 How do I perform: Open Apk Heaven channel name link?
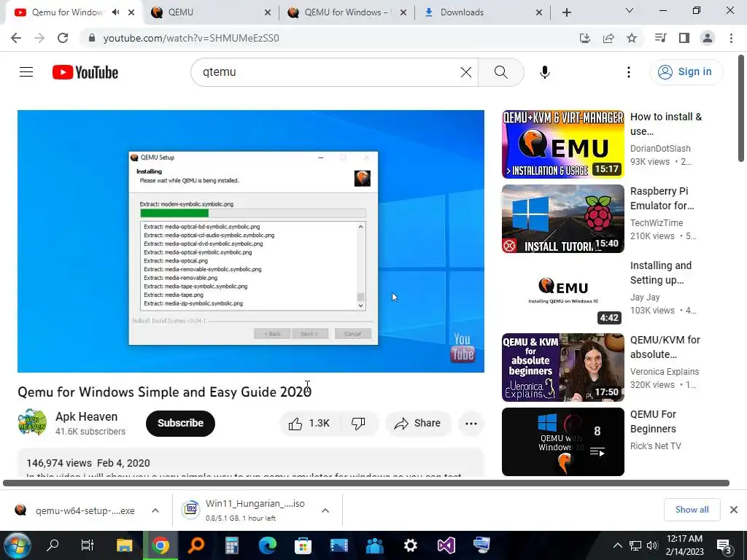click(x=86, y=416)
